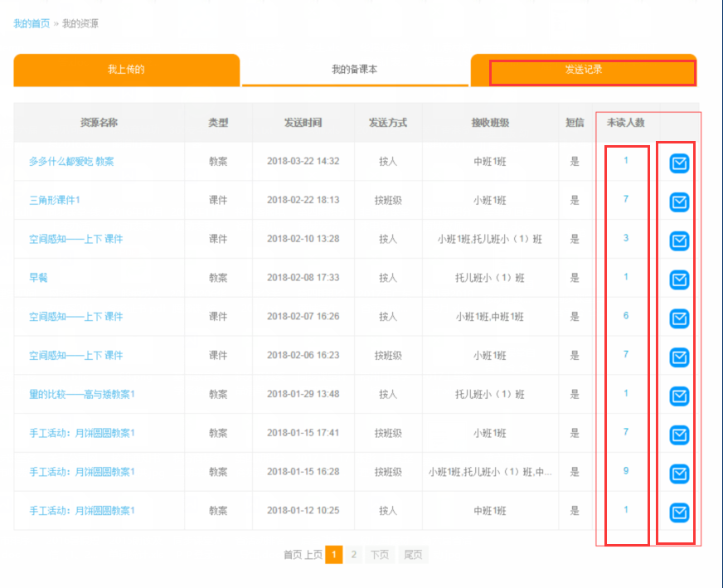Click mail icon in the 2018-02-07 16:26 row
Viewport: 723px width, 588px height.
[x=679, y=318]
